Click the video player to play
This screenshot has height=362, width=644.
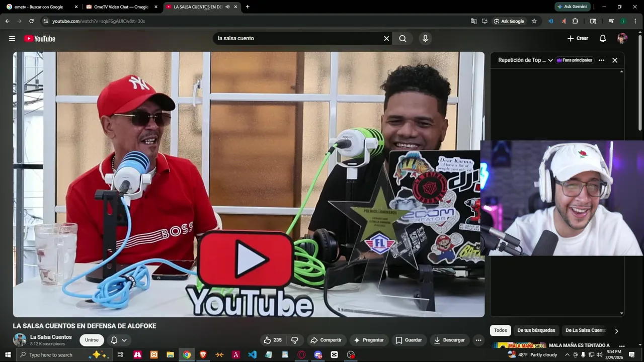249,185
